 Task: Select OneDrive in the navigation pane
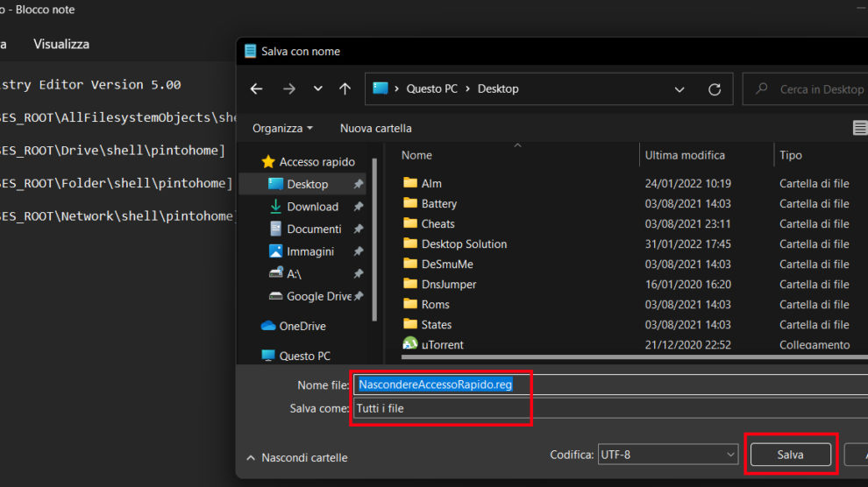(302, 326)
